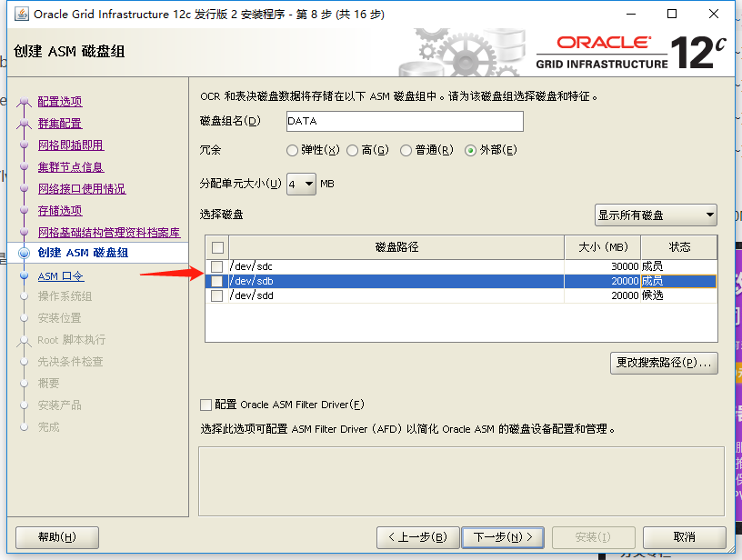Toggle the select-all checkbox in disk table header
Image resolution: width=742 pixels, height=560 pixels.
pos(217,247)
